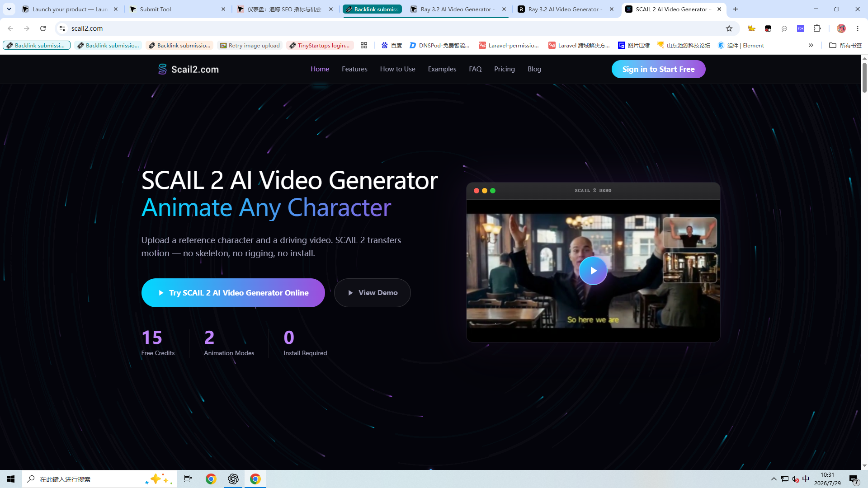
Task: Open the 百度 bookmark
Action: [x=392, y=45]
